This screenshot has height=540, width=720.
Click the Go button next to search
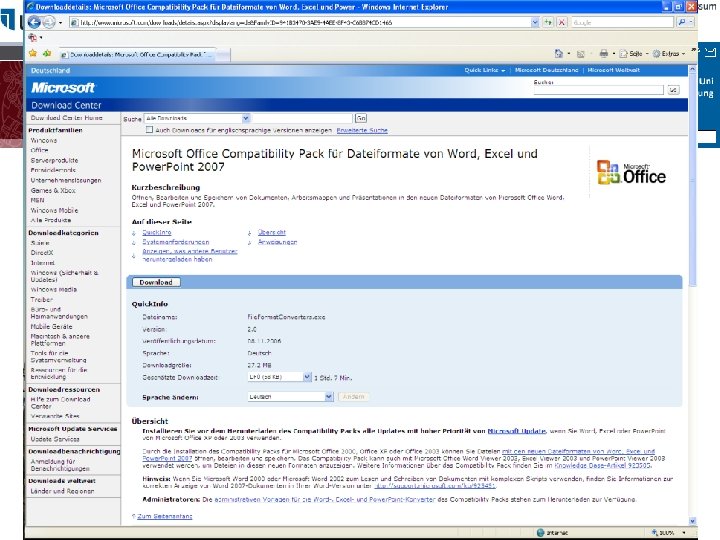tap(361, 118)
